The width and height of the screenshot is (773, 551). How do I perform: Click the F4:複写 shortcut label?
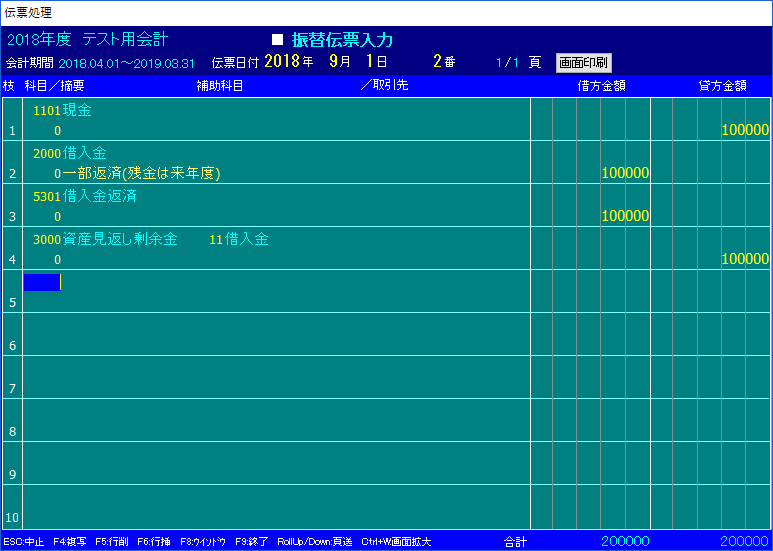[70, 542]
